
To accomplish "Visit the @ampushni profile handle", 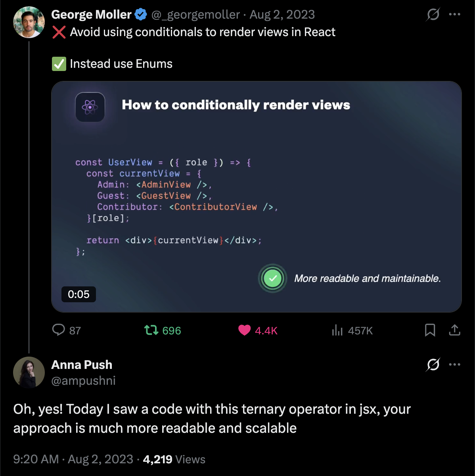I will pos(83,381).
